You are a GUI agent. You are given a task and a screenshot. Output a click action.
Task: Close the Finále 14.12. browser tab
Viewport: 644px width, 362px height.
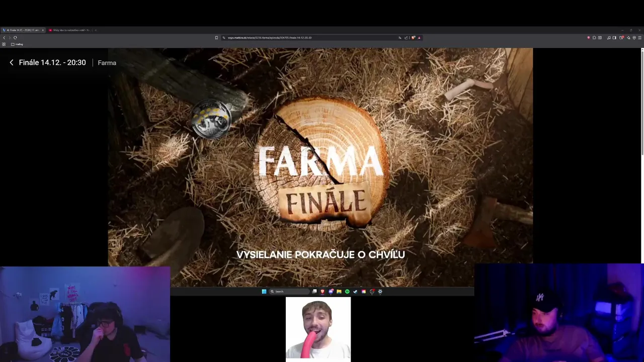click(43, 30)
